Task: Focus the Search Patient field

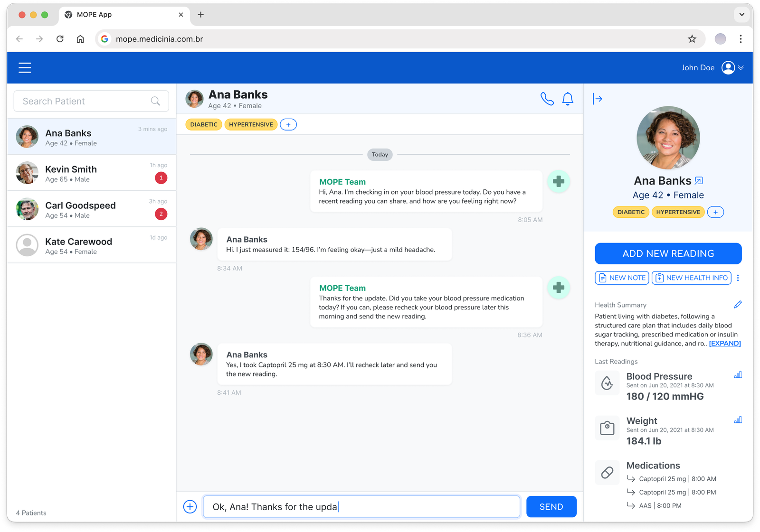Action: 91,101
